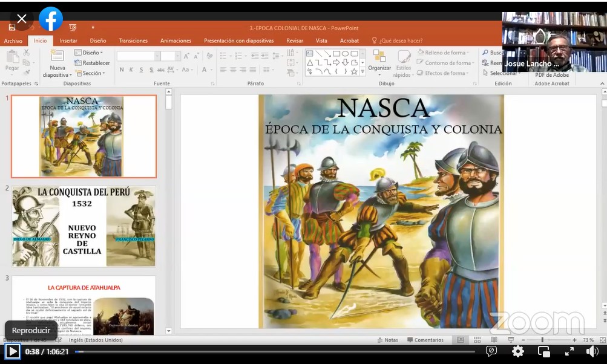Toggle the Comentarios pane
Screen dimensions: 607x364
[425, 340]
